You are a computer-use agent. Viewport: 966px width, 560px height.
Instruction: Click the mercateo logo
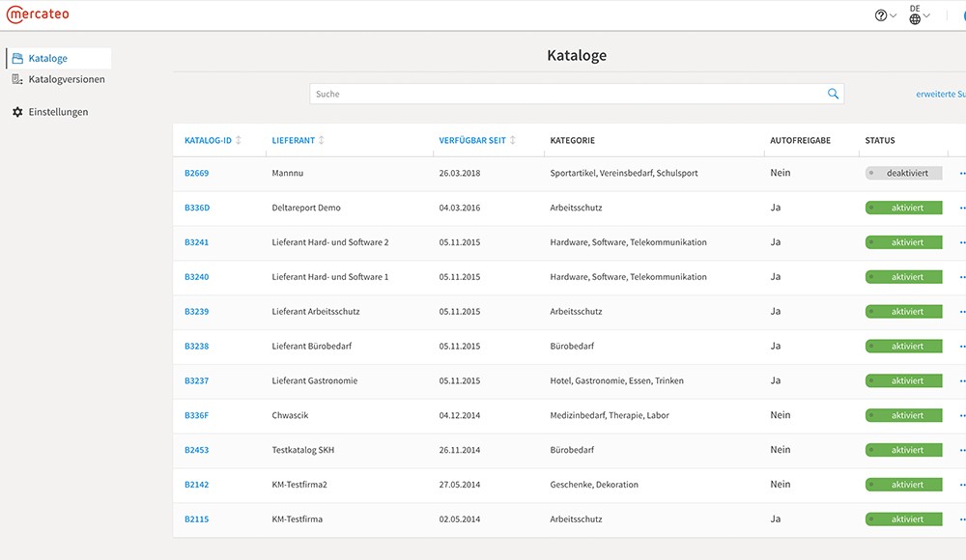click(38, 14)
